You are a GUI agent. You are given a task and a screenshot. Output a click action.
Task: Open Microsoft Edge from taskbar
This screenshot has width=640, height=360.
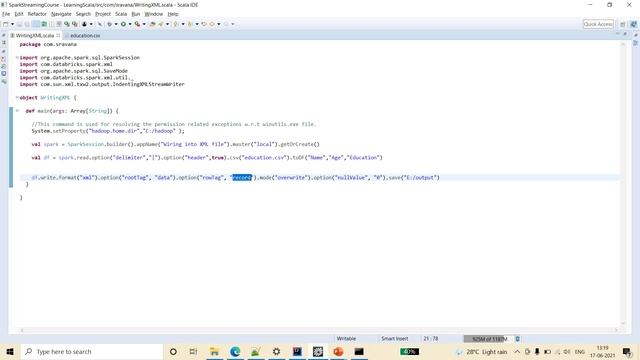[x=235, y=351]
